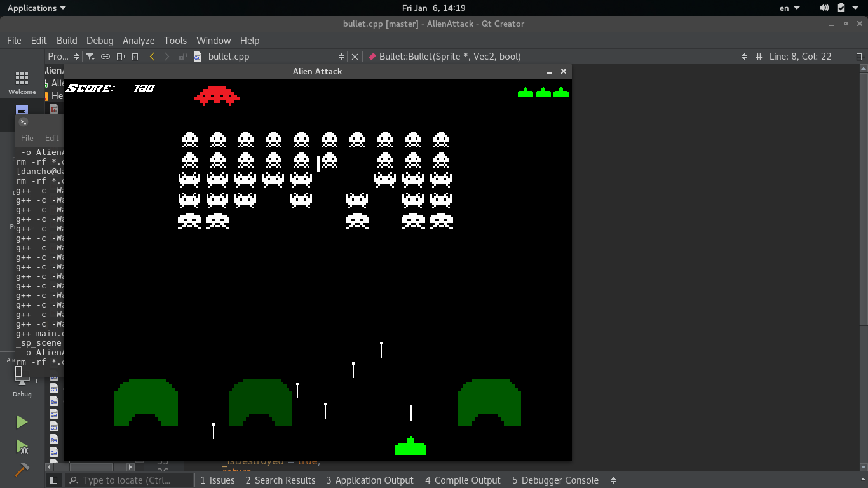Close the Alien Attack game window
868x488 pixels.
[x=564, y=72]
